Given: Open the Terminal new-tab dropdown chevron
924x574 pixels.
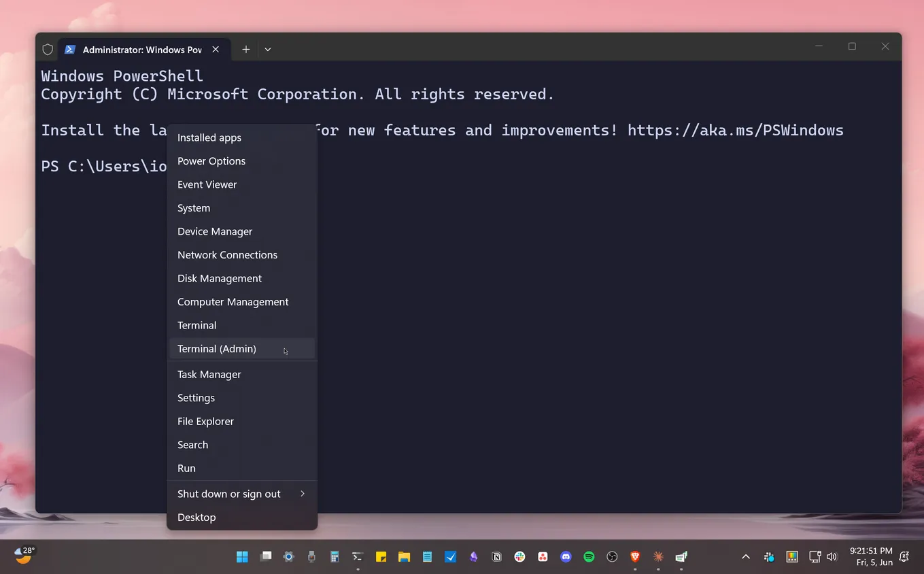Looking at the screenshot, I should tap(268, 50).
